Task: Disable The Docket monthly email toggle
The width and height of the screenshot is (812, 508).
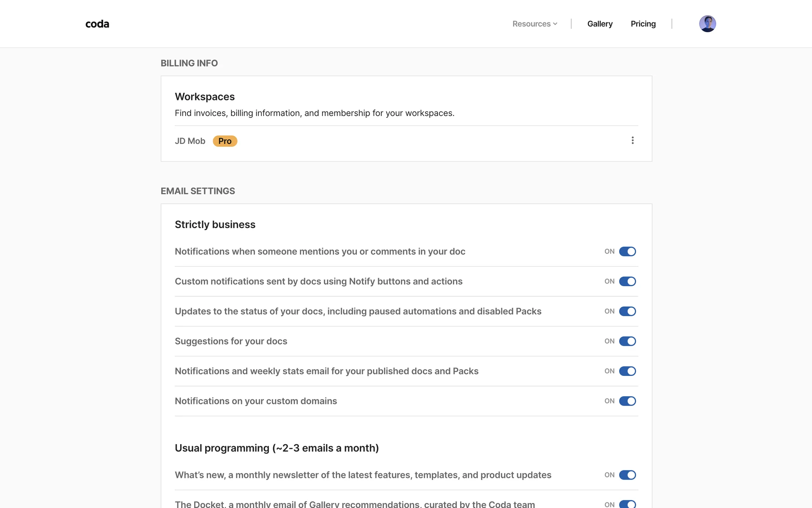Action: [x=627, y=504]
